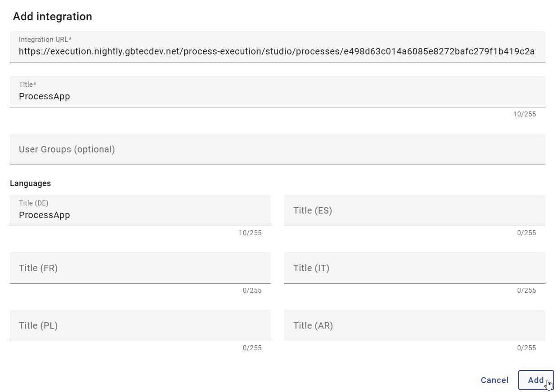
Task: Select the Title (IT) input
Action: [415, 268]
